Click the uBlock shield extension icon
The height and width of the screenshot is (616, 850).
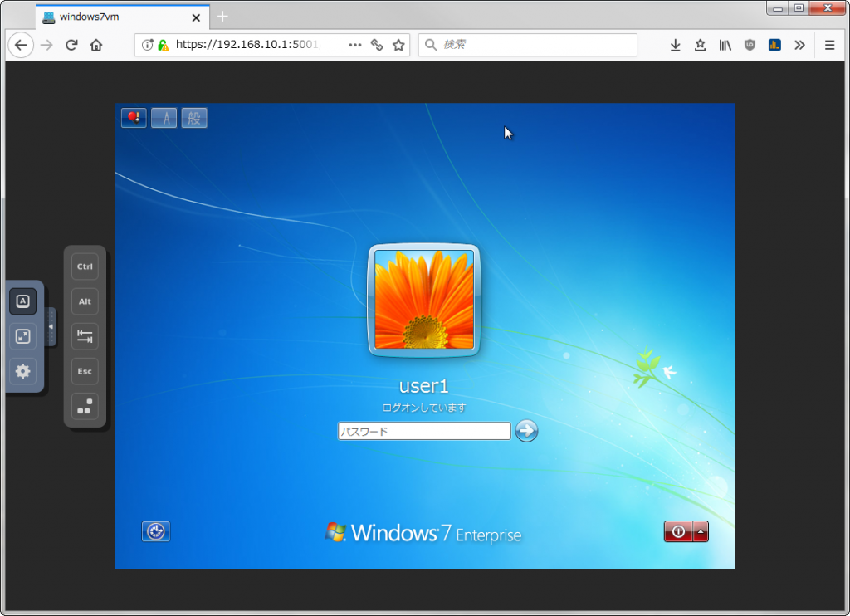750,45
